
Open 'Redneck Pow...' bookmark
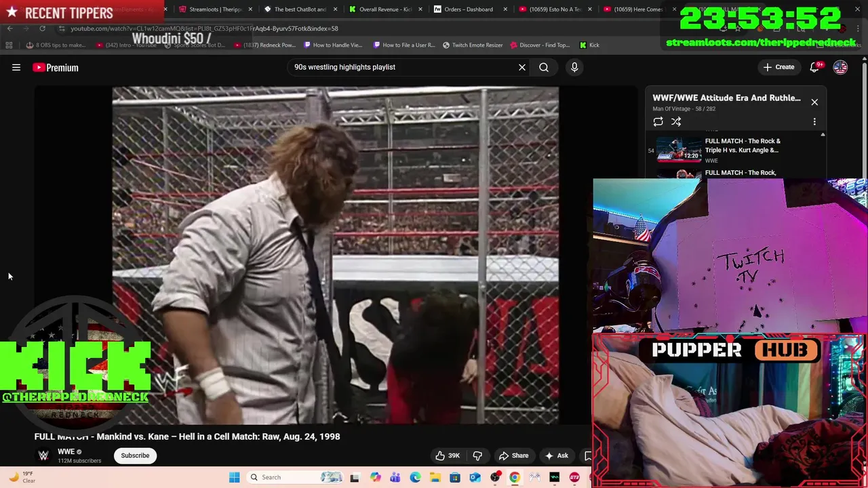click(x=266, y=45)
